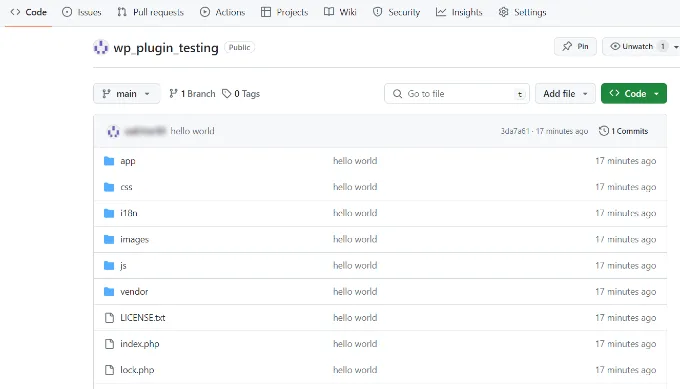The width and height of the screenshot is (680, 389).
Task: Click the images folder icon
Action: 109,239
